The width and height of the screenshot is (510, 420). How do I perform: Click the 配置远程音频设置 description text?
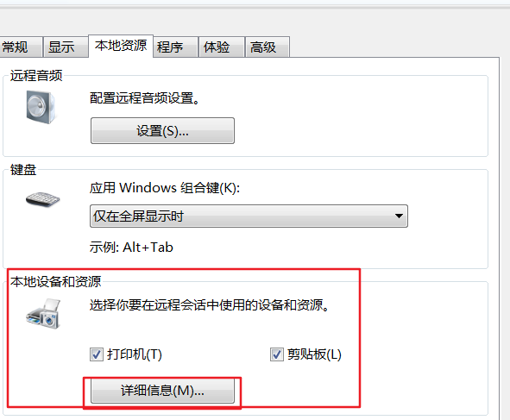tap(145, 97)
